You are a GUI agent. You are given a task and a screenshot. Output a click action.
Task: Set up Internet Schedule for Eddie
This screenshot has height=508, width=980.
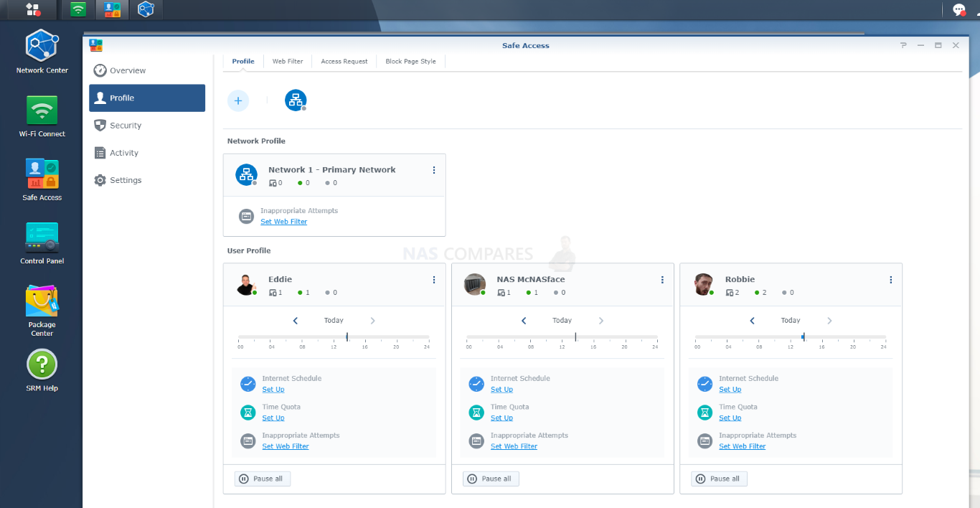[x=273, y=390]
